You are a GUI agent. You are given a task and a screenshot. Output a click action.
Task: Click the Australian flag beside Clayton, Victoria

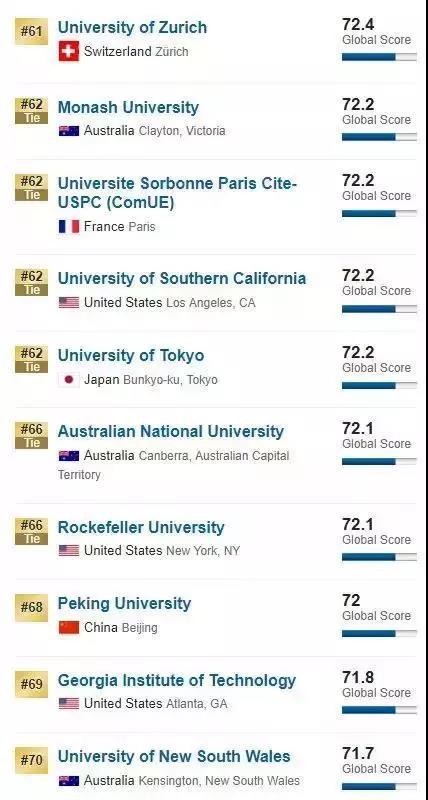[69, 131]
